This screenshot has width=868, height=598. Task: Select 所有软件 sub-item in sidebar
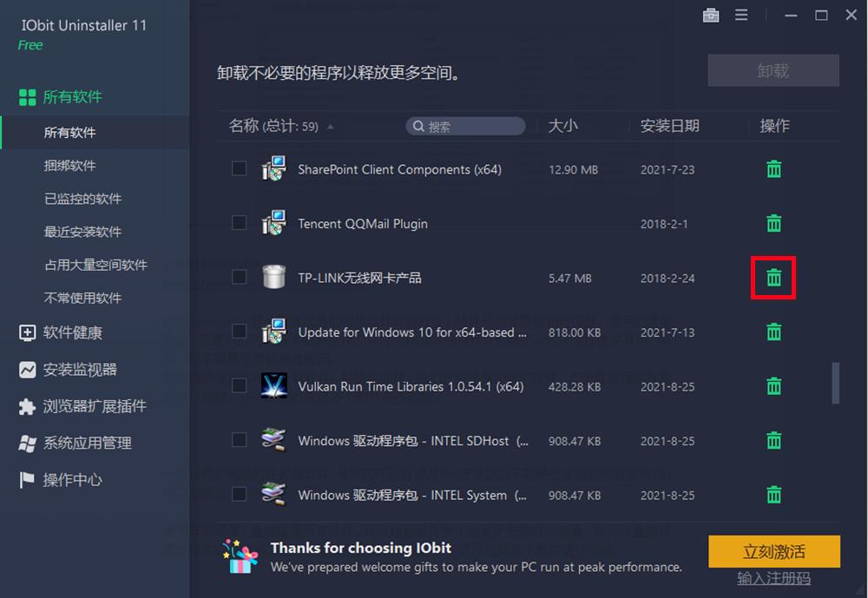(95, 132)
